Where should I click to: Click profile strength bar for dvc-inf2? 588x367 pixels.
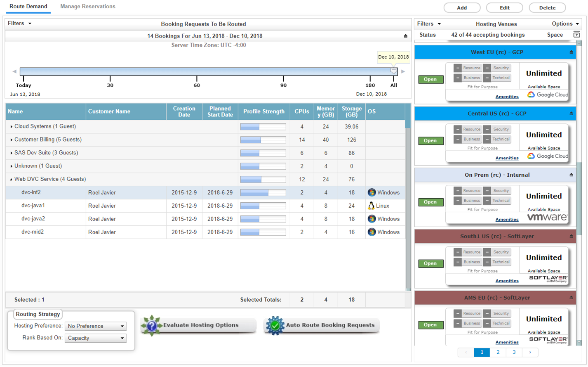pyautogui.click(x=263, y=192)
